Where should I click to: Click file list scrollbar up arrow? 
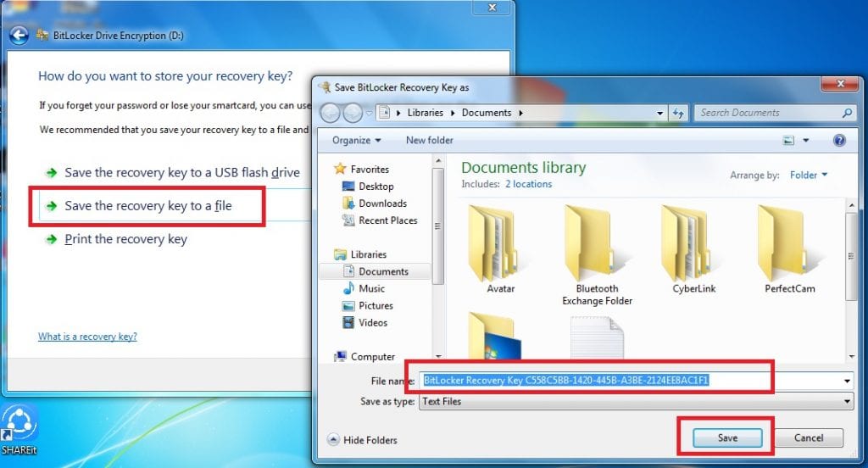pos(852,205)
